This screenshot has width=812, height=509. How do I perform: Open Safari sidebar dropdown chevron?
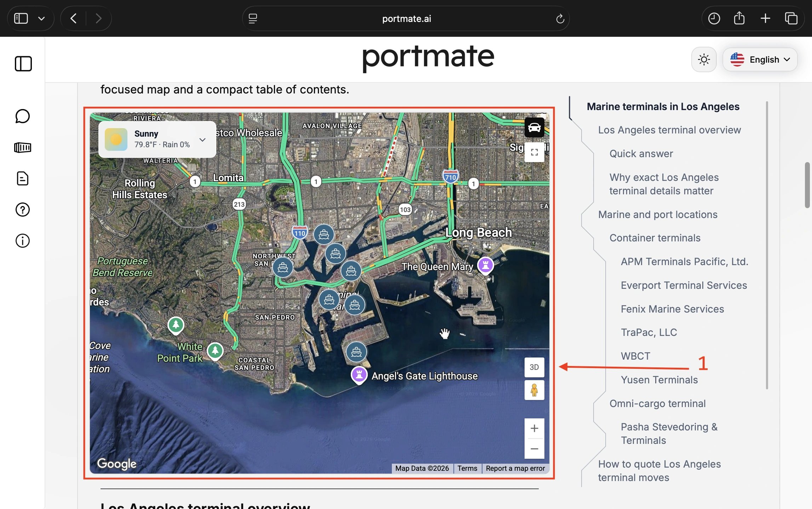[x=41, y=18]
